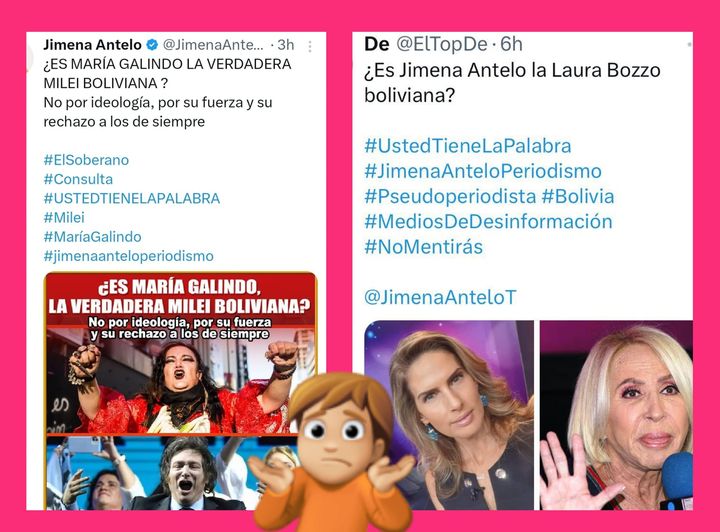This screenshot has width=720, height=532.
Task: Open the #Milei hashtag
Action: pyautogui.click(x=64, y=218)
